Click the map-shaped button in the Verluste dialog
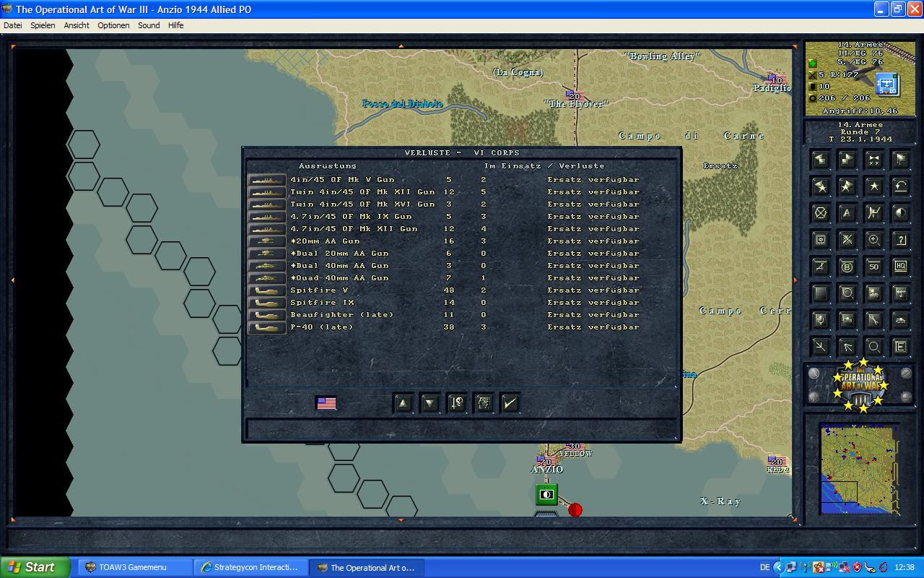 (484, 403)
